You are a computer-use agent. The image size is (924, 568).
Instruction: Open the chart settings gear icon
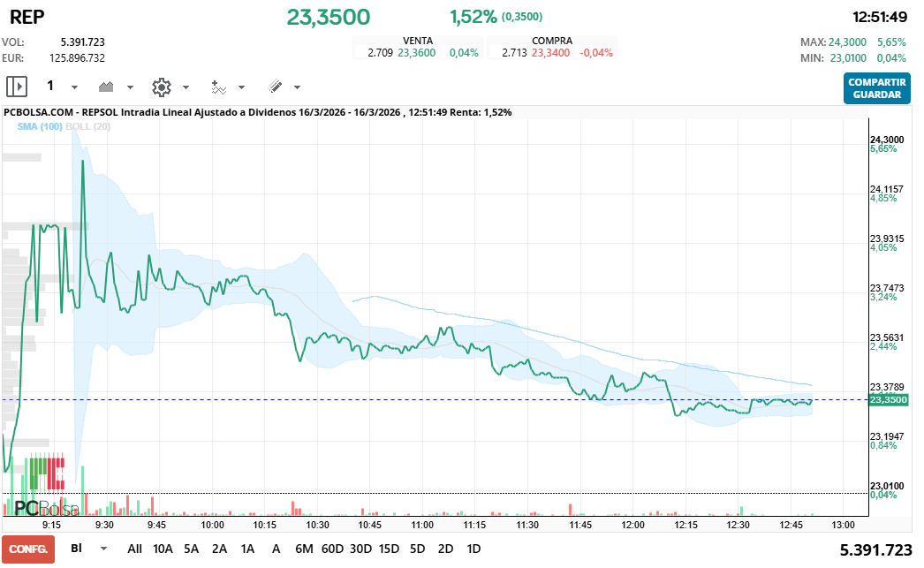tap(160, 87)
